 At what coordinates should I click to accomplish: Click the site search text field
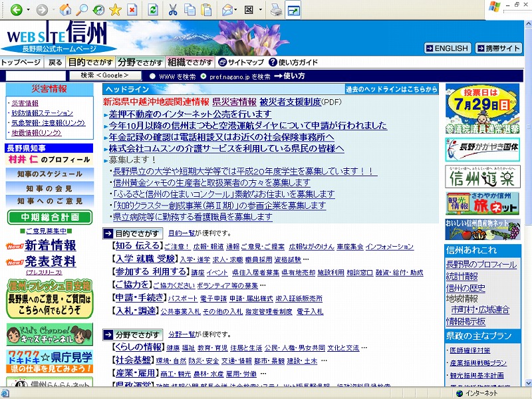point(36,76)
